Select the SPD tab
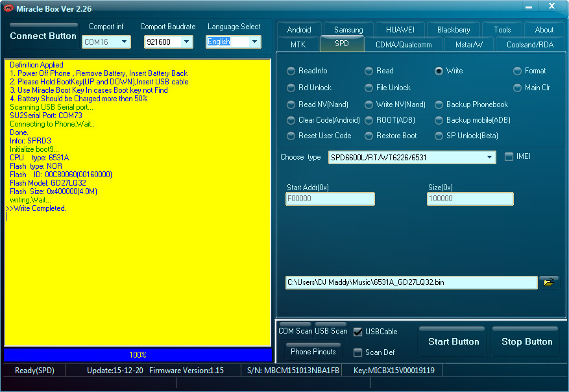The height and width of the screenshot is (392, 569). pos(342,43)
